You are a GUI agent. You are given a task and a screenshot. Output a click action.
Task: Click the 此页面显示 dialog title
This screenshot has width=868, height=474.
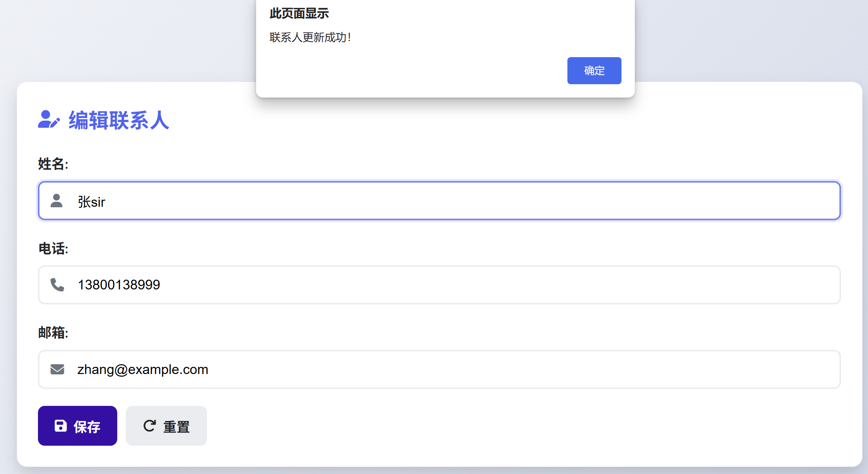299,14
